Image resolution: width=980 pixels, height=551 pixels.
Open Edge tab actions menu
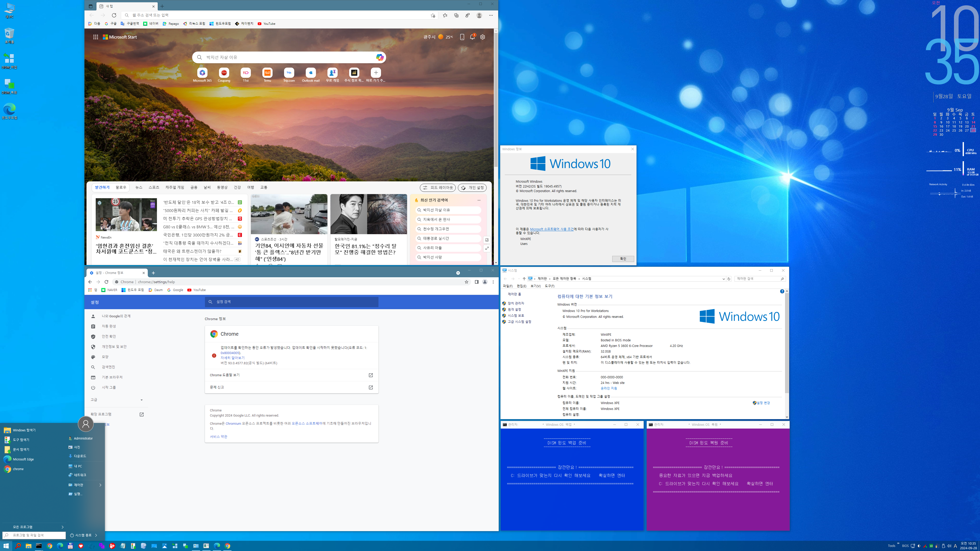91,6
